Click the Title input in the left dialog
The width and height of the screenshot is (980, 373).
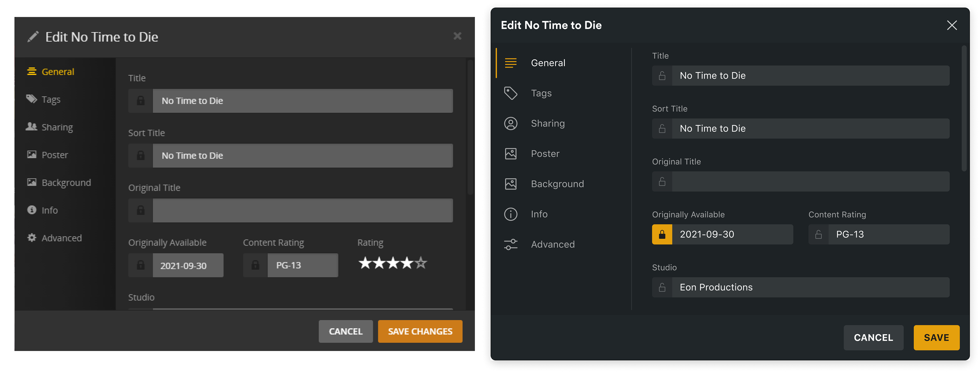303,101
